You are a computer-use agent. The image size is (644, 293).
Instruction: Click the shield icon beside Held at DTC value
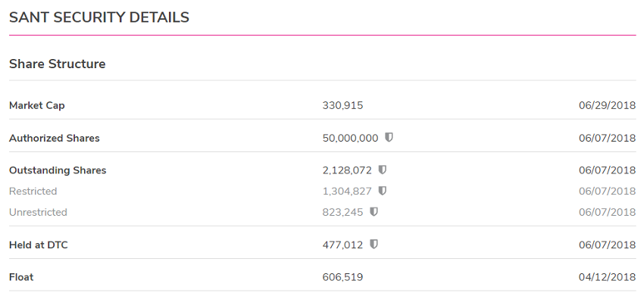[x=374, y=245]
